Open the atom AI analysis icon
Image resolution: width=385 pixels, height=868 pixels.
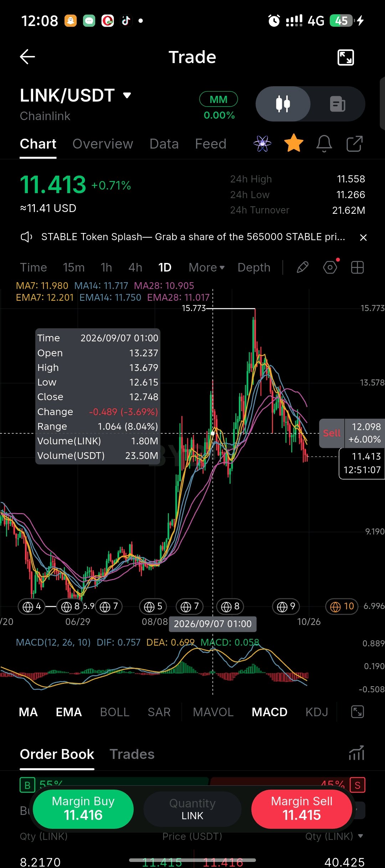point(262,144)
